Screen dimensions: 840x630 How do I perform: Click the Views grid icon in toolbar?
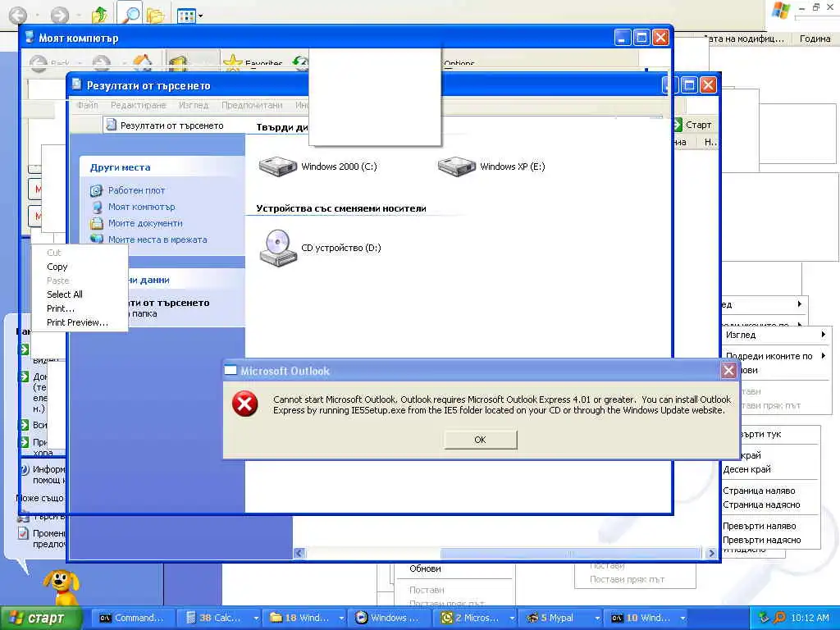tap(186, 16)
